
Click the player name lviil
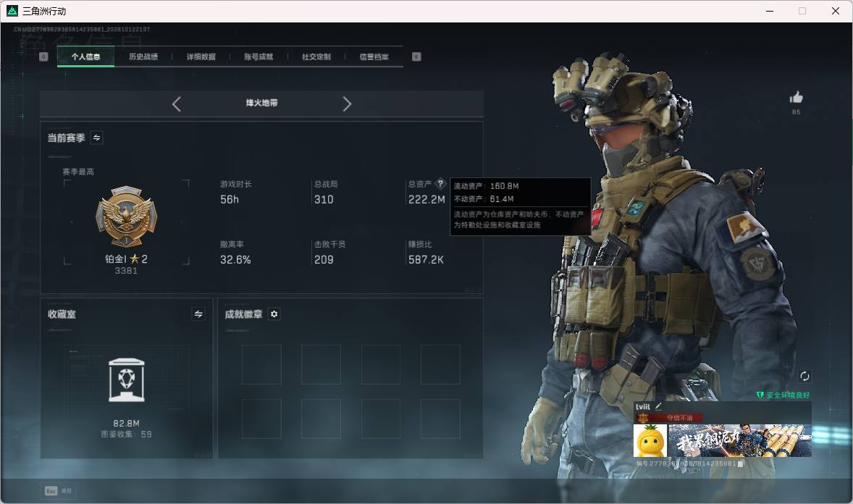(643, 406)
